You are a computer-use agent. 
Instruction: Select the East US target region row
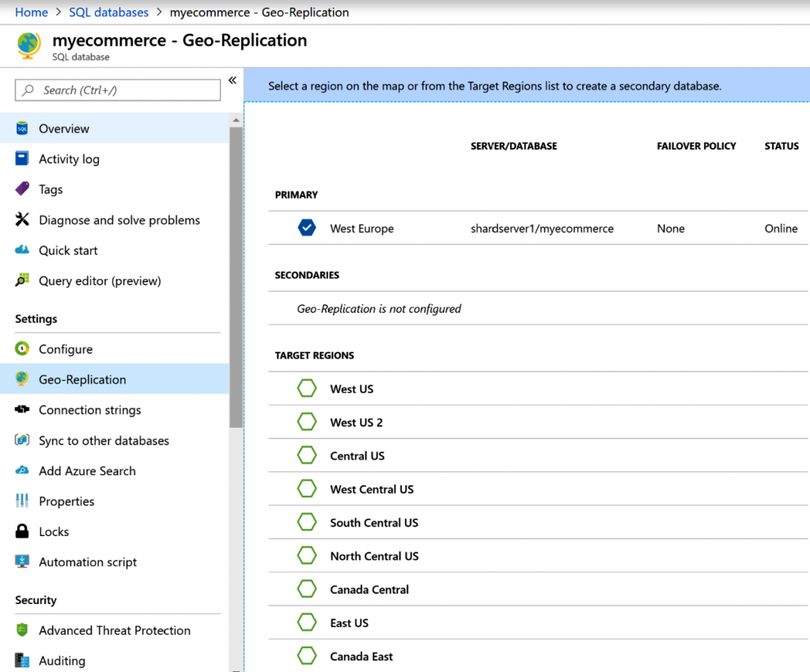[x=349, y=623]
